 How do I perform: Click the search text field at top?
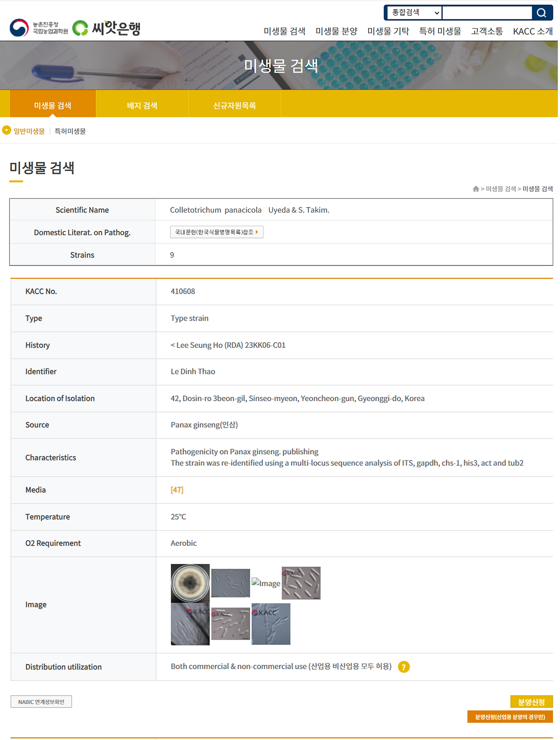(x=487, y=13)
